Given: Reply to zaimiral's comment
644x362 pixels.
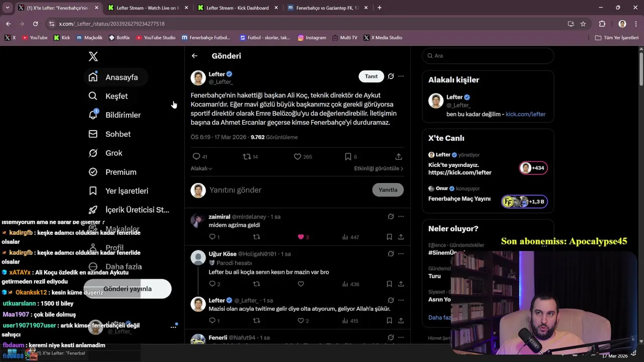Looking at the screenshot, I should (212, 237).
